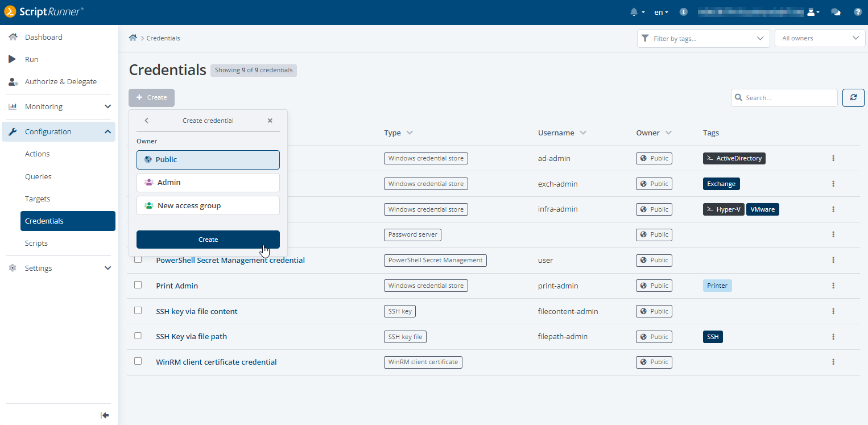Viewport: 868px width, 425px height.
Task: Open row actions for ad-admin credential
Action: 833,158
